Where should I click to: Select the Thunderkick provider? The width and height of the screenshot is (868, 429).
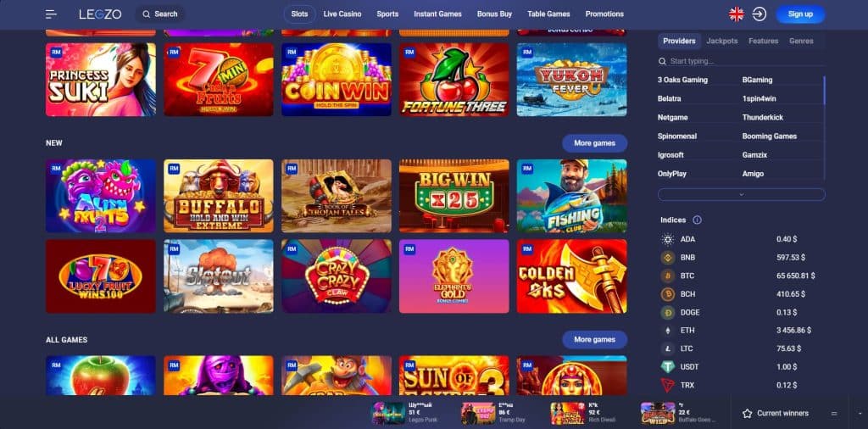pos(762,117)
